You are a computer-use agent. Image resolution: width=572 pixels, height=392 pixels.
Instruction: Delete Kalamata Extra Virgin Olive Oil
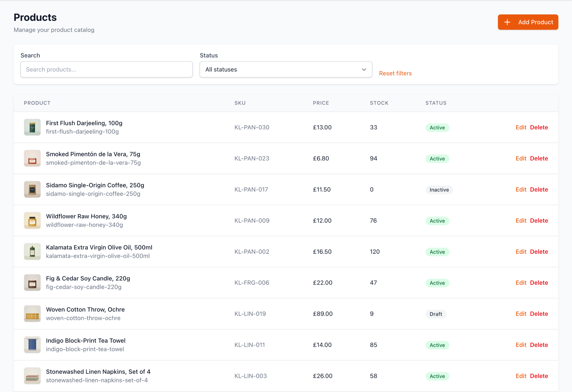tap(539, 252)
